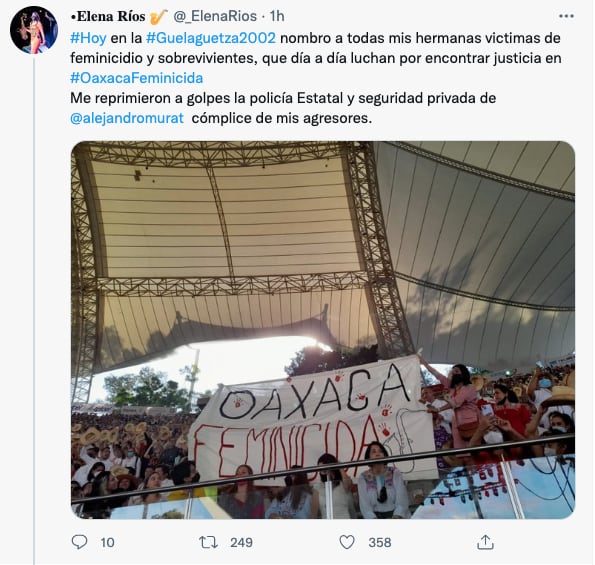View the 10 replies count
This screenshot has height=565, width=595.
tap(107, 542)
